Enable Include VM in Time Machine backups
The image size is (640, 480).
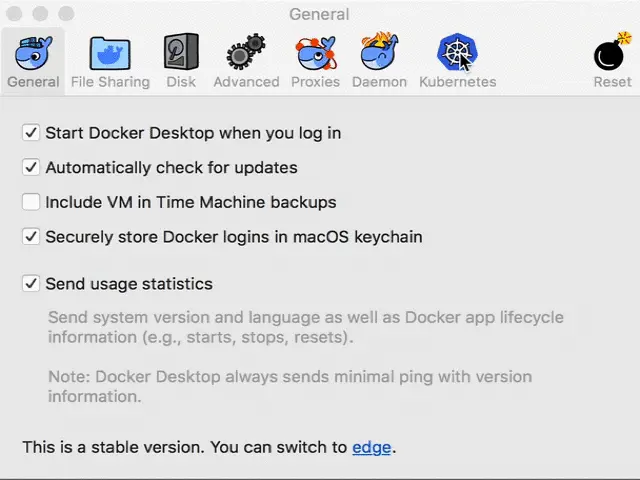31,202
